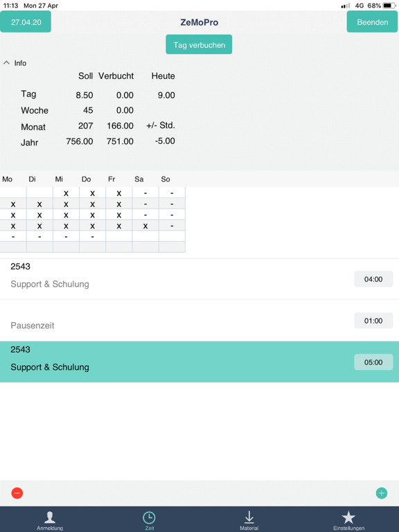Open the 04:00 time field
Viewport: 399px width, 532px height.
point(373,279)
